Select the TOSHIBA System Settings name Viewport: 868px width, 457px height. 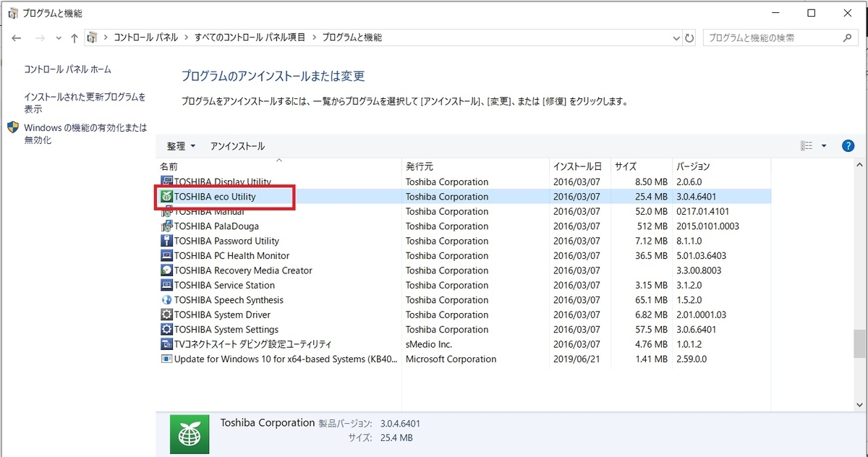226,330
